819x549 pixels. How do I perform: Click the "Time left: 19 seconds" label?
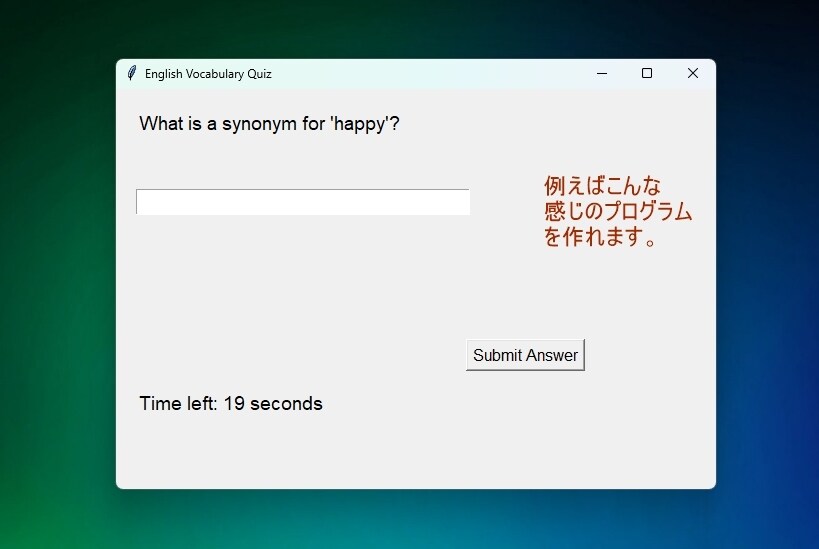(230, 404)
